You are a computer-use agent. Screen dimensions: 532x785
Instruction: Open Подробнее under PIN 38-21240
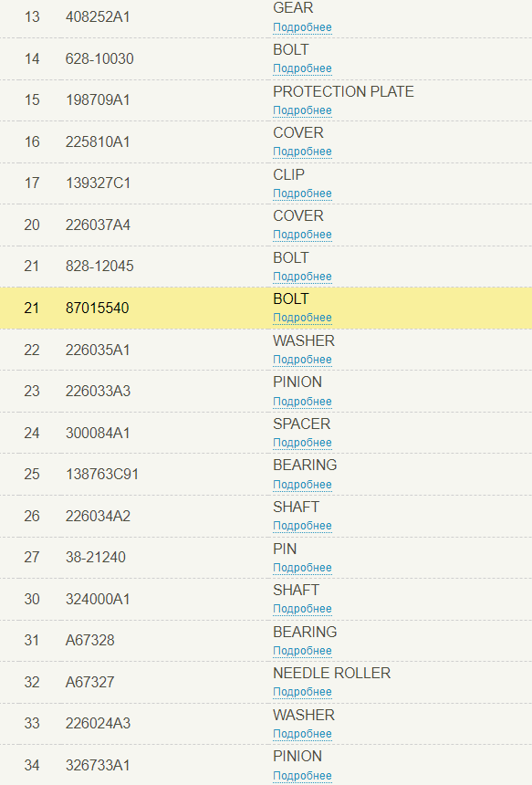302,569
